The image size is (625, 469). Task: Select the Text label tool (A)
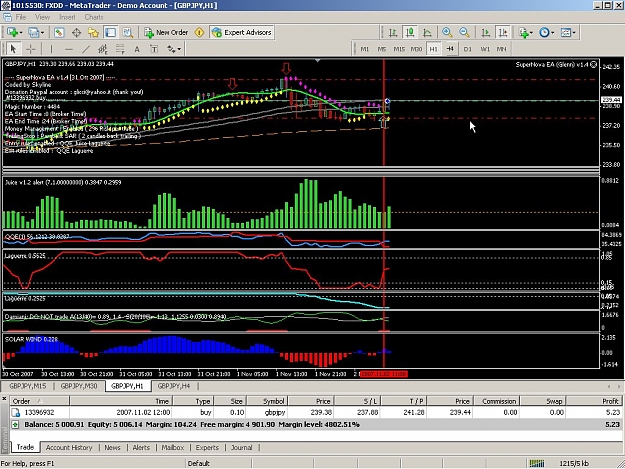[x=137, y=49]
